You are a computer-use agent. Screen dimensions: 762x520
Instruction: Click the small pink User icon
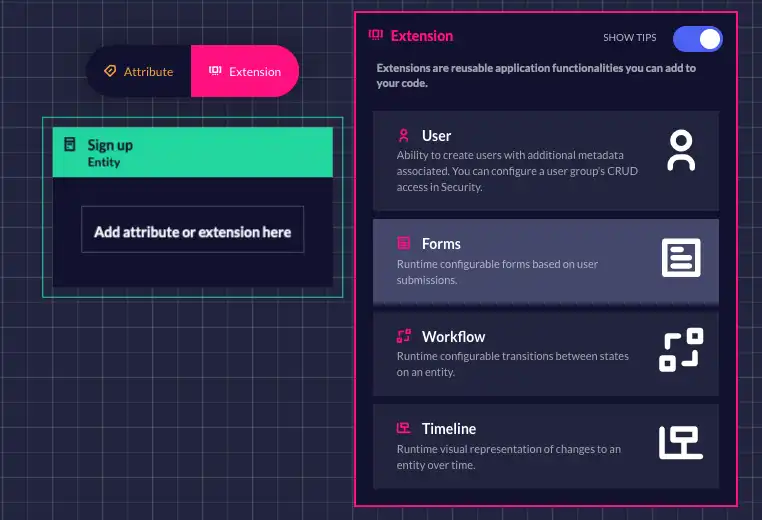click(403, 136)
